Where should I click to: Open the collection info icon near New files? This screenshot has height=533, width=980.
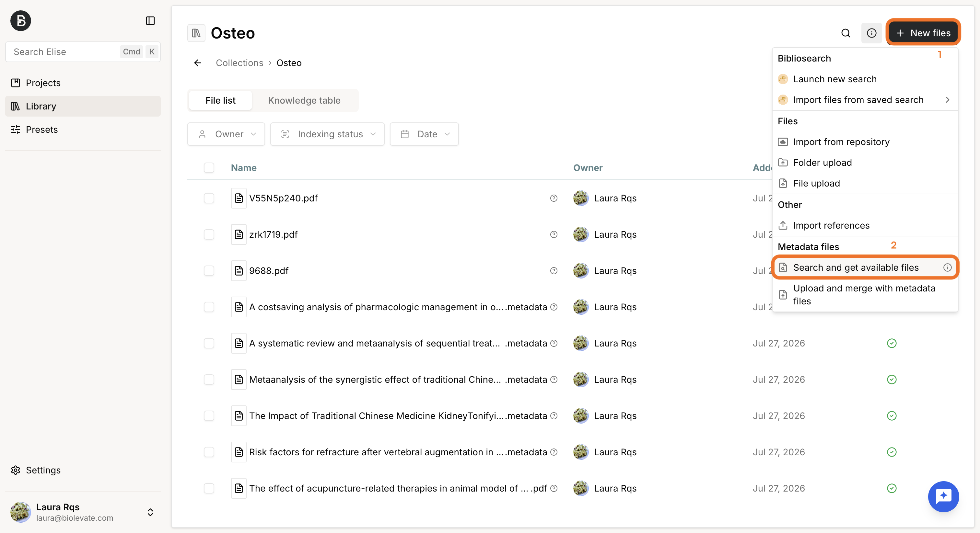click(871, 33)
